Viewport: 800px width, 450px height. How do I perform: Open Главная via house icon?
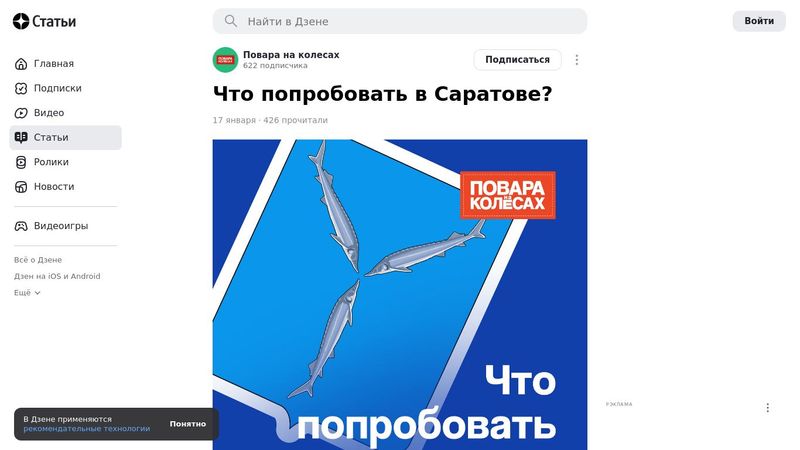point(21,64)
